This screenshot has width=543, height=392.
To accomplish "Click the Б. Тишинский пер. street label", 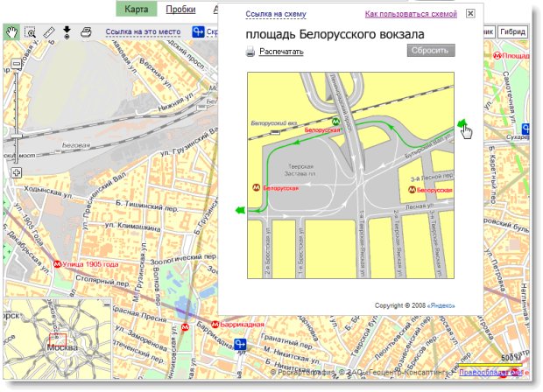I will click(147, 206).
